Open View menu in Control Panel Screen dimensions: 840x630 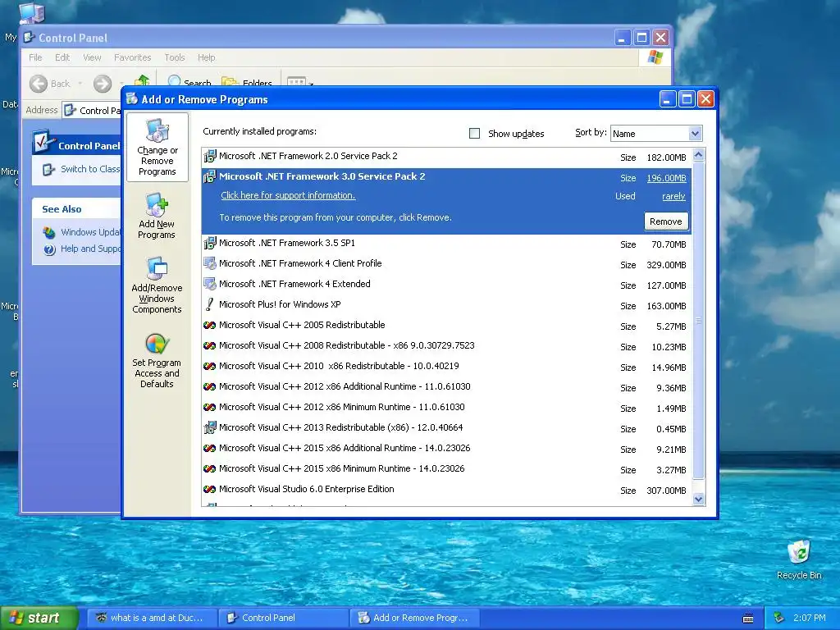pos(92,57)
